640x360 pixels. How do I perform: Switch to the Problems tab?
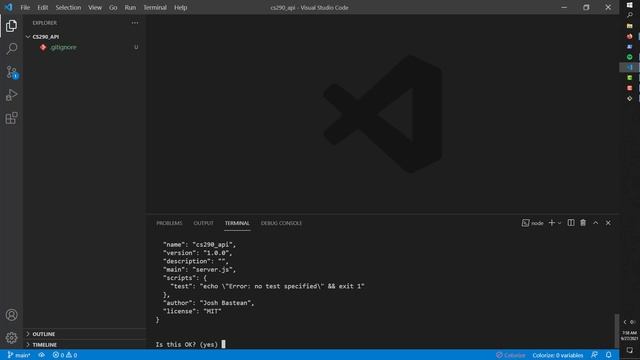tap(169, 223)
